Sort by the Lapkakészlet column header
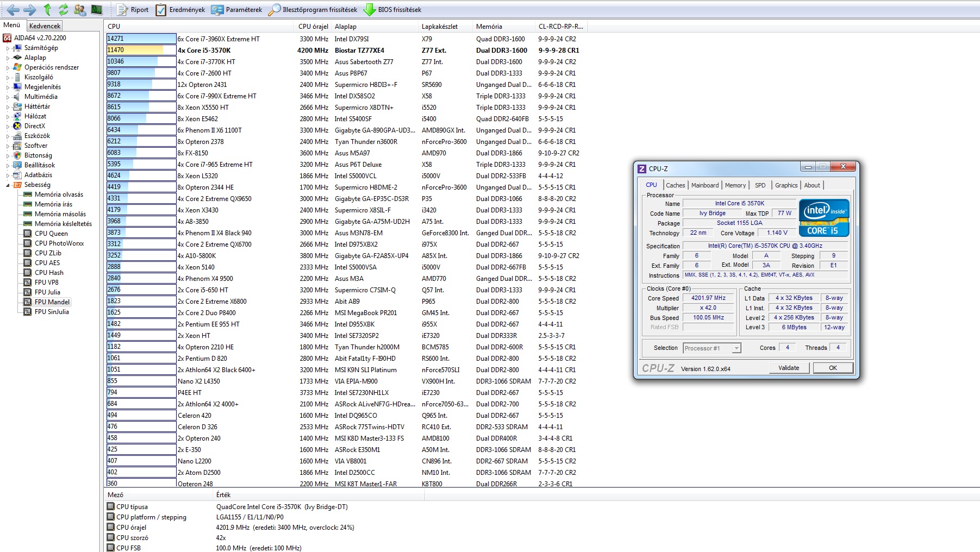Image resolution: width=980 pixels, height=552 pixels. [x=445, y=26]
